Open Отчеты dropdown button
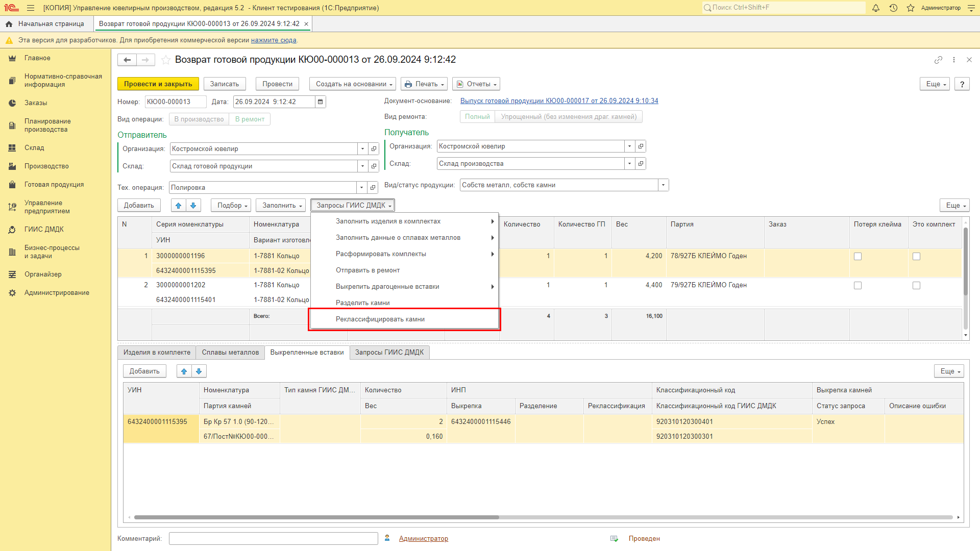 point(476,84)
